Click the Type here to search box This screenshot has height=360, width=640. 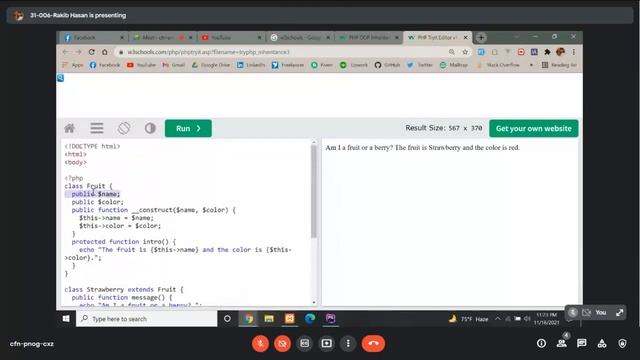pos(147,319)
